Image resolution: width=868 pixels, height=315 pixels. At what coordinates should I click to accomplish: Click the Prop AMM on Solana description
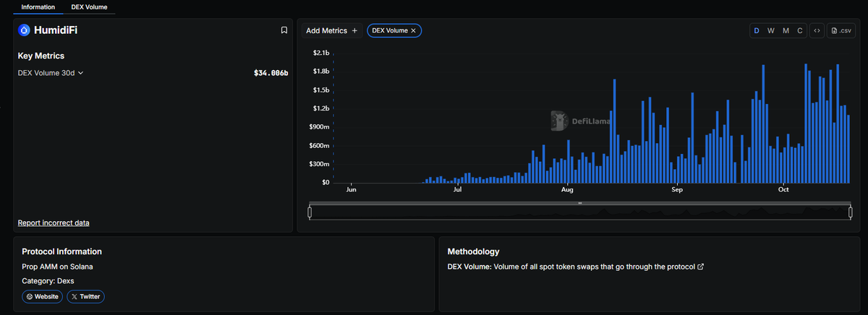pos(58,267)
